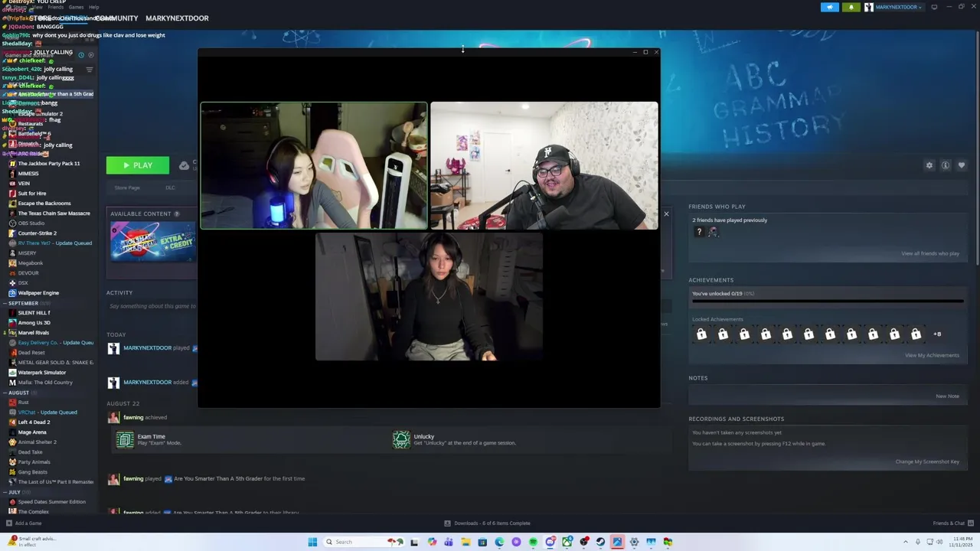This screenshot has height=551, width=980.
Task: Select Left 4 Dead 2 game
Action: [34, 422]
